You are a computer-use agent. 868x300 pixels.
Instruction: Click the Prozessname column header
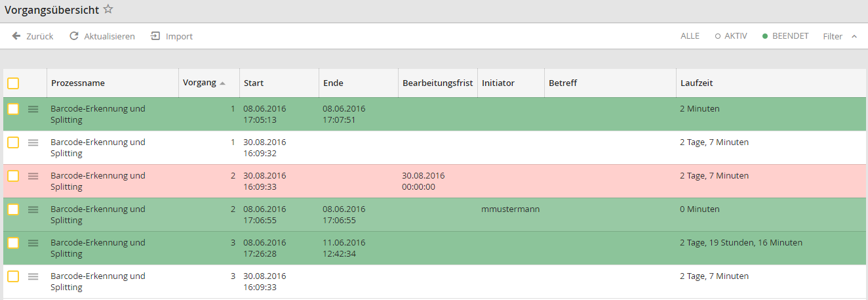pos(78,83)
